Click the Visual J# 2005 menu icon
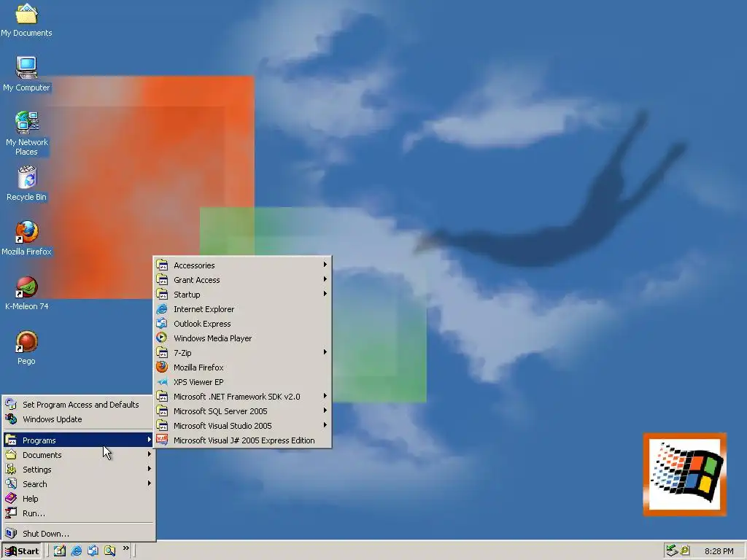The image size is (747, 560). tap(162, 440)
